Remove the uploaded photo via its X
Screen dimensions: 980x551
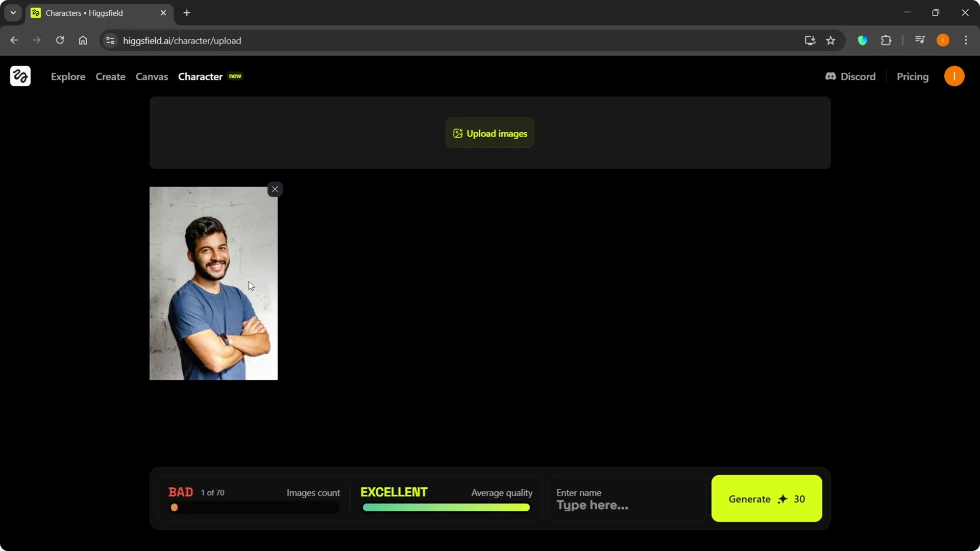(x=275, y=189)
